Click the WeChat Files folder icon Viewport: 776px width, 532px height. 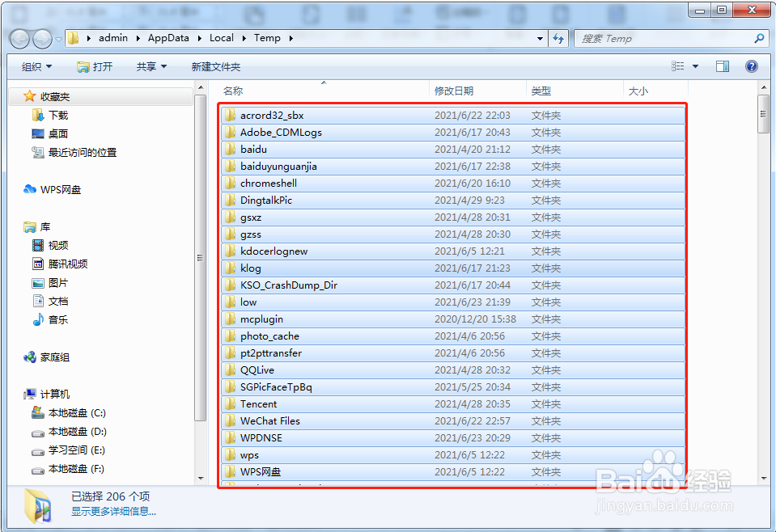click(230, 420)
